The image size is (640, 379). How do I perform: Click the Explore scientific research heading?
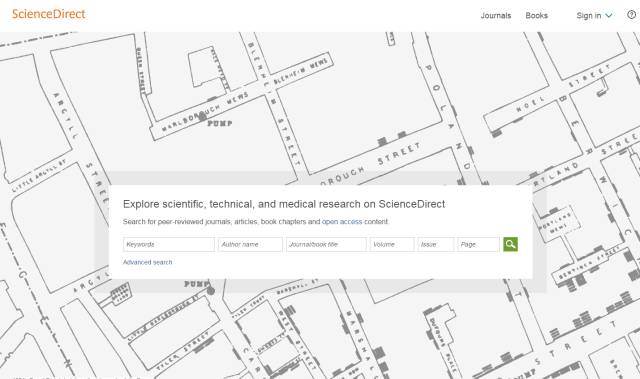(284, 204)
